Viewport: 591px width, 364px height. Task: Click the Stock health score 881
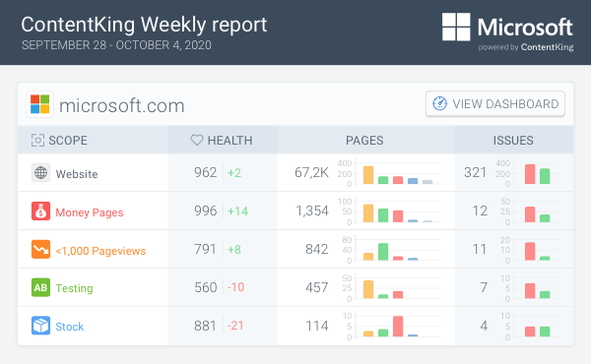(206, 326)
